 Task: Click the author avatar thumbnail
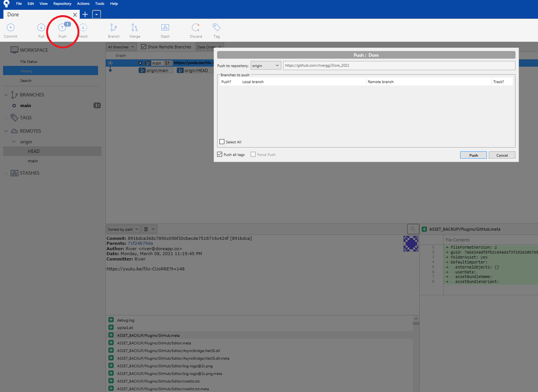(411, 244)
